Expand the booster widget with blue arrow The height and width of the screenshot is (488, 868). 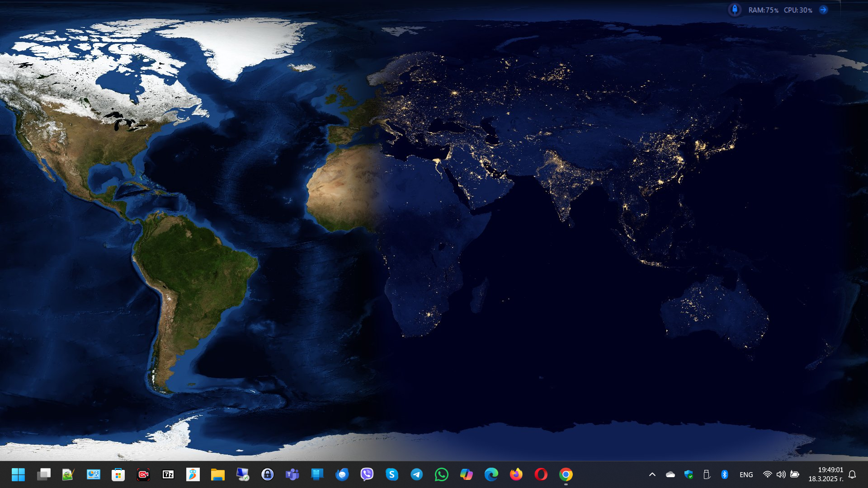coord(824,9)
